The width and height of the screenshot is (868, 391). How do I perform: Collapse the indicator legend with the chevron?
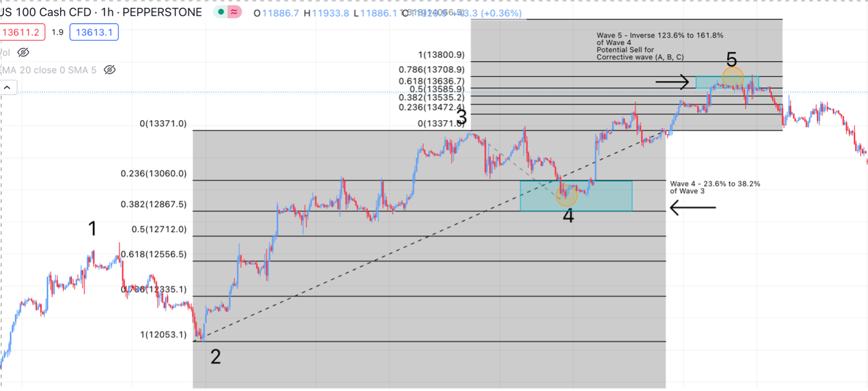pos(7,88)
